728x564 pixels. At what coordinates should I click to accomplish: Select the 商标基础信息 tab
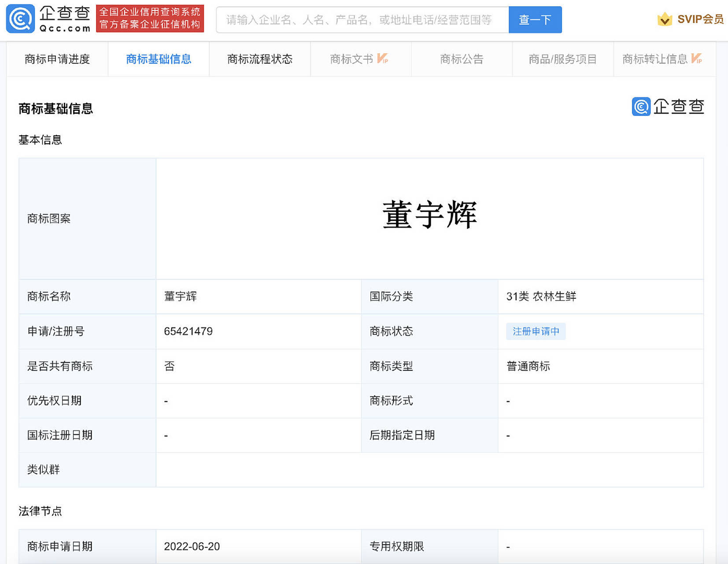(x=159, y=59)
